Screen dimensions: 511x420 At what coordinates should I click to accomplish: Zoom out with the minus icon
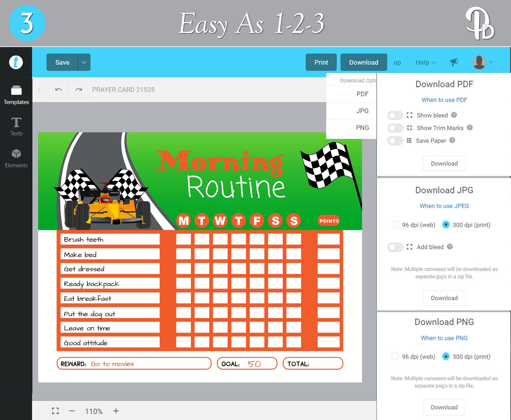(72, 411)
